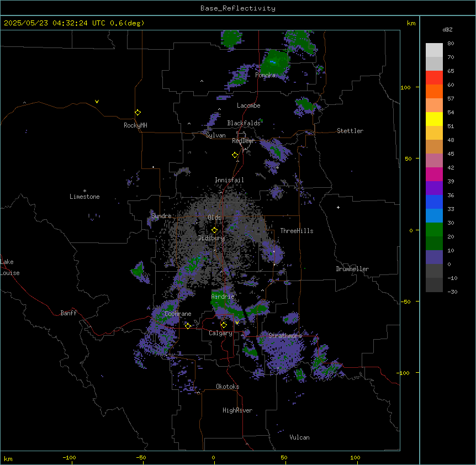Click the yellow diamond marker above Calgary label
Viewport: 476px width, 465px height.
click(x=224, y=325)
